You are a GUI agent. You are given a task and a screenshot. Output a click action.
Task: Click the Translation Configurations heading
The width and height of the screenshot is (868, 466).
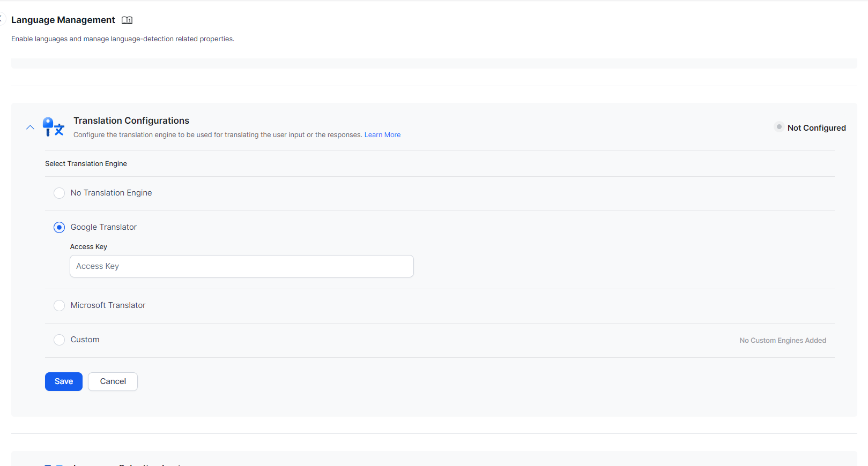(x=131, y=121)
